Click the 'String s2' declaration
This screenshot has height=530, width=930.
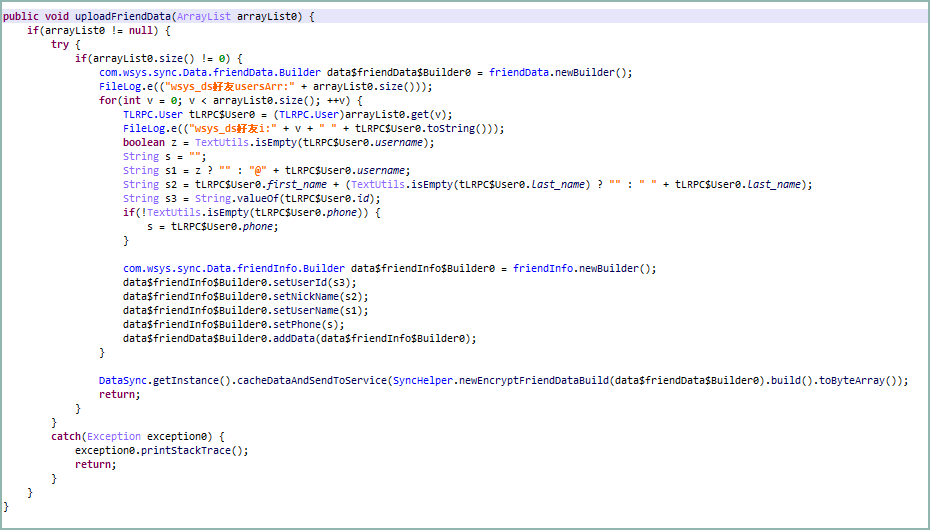click(150, 184)
